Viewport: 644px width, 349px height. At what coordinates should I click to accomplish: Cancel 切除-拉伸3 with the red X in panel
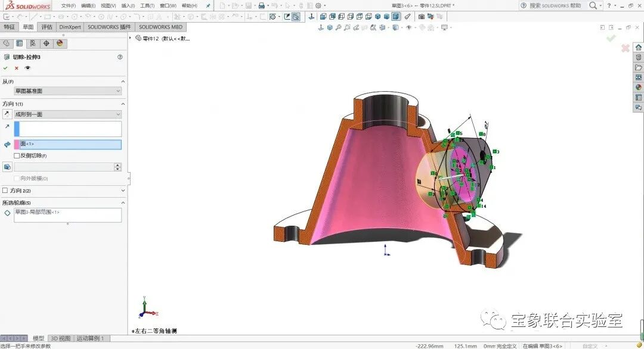click(x=17, y=68)
